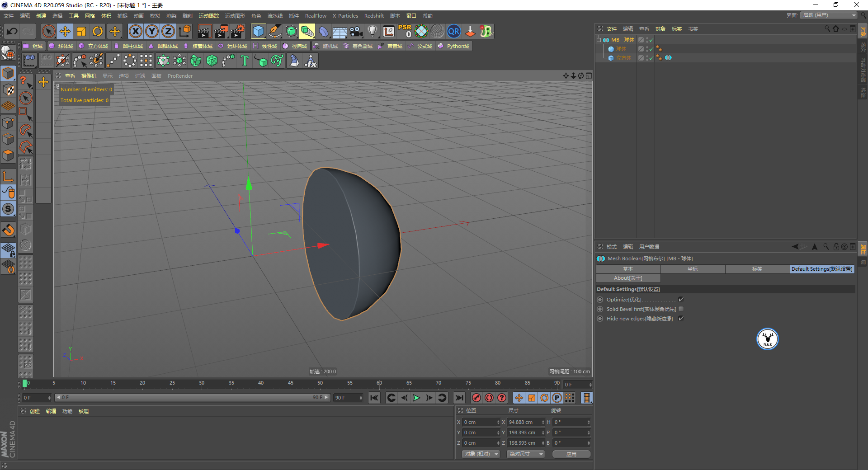The height and width of the screenshot is (470, 868).
Task: Toggle the Y axis lock
Action: tap(152, 31)
